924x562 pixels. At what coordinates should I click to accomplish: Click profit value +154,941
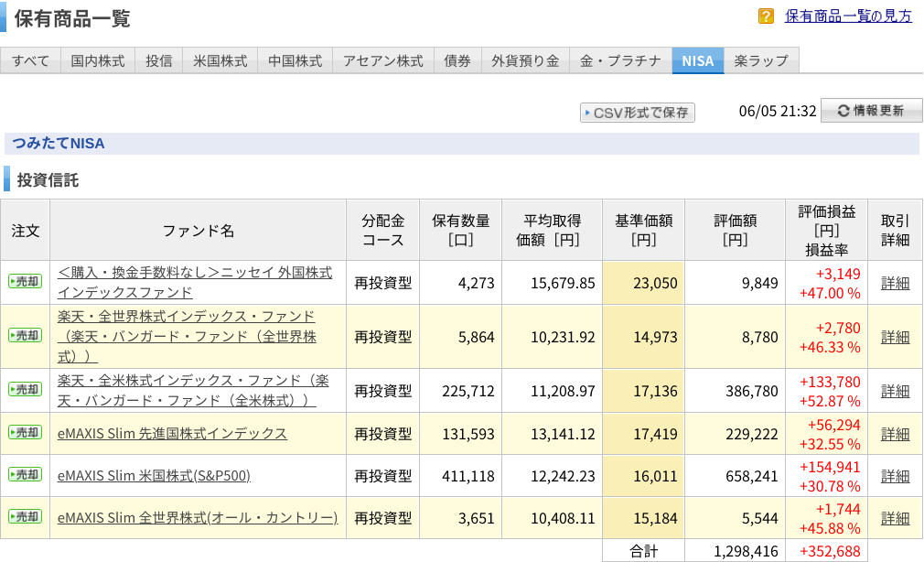coord(830,467)
